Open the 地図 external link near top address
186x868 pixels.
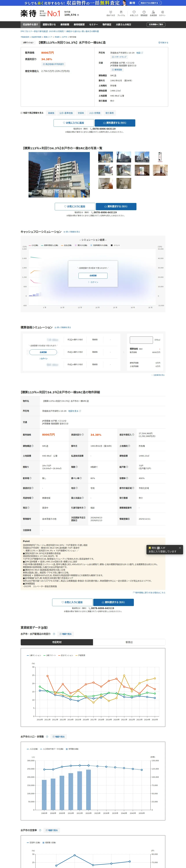click(x=140, y=53)
